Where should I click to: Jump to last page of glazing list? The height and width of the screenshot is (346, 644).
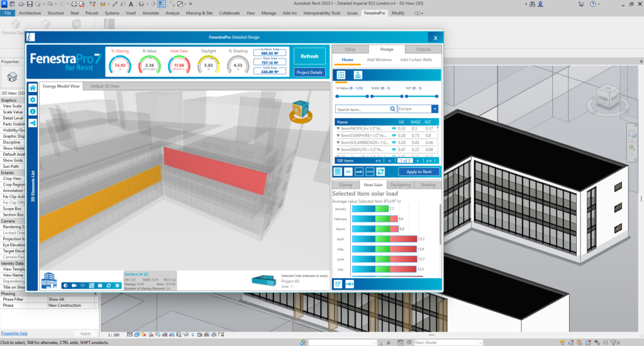429,160
